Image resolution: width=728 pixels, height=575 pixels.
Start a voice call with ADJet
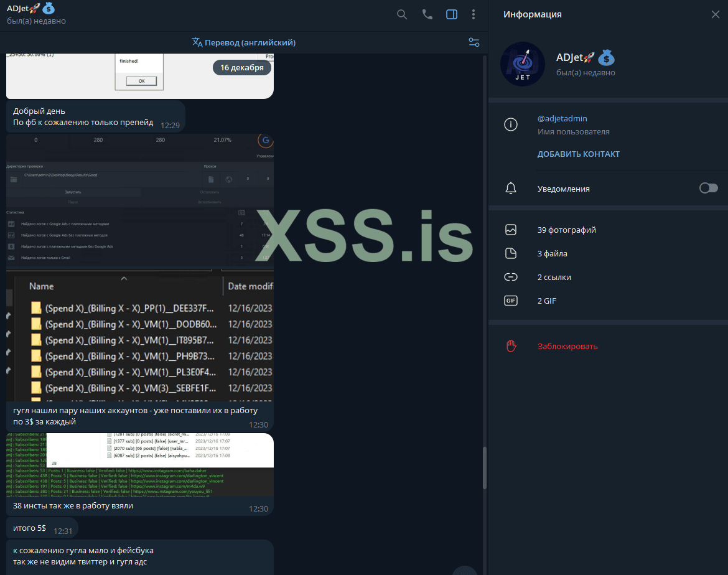coord(427,14)
